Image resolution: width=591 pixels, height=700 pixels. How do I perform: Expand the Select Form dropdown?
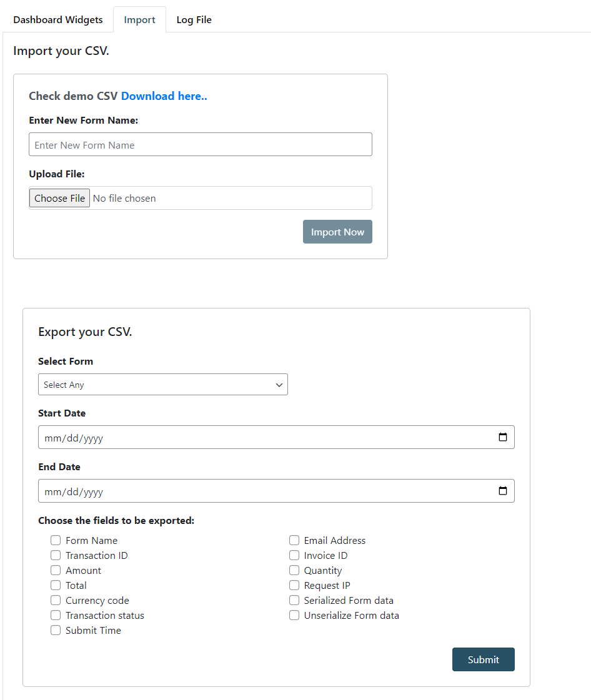coord(162,385)
